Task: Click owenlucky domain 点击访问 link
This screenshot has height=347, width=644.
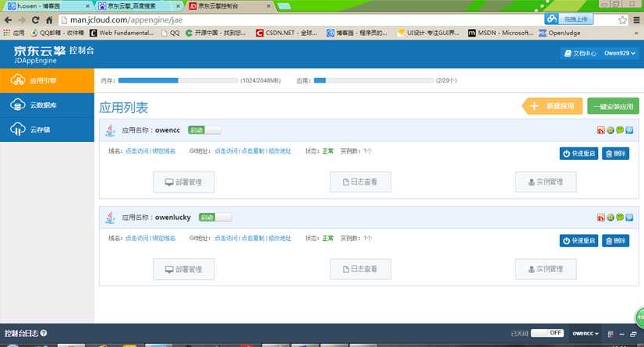Action: 137,238
